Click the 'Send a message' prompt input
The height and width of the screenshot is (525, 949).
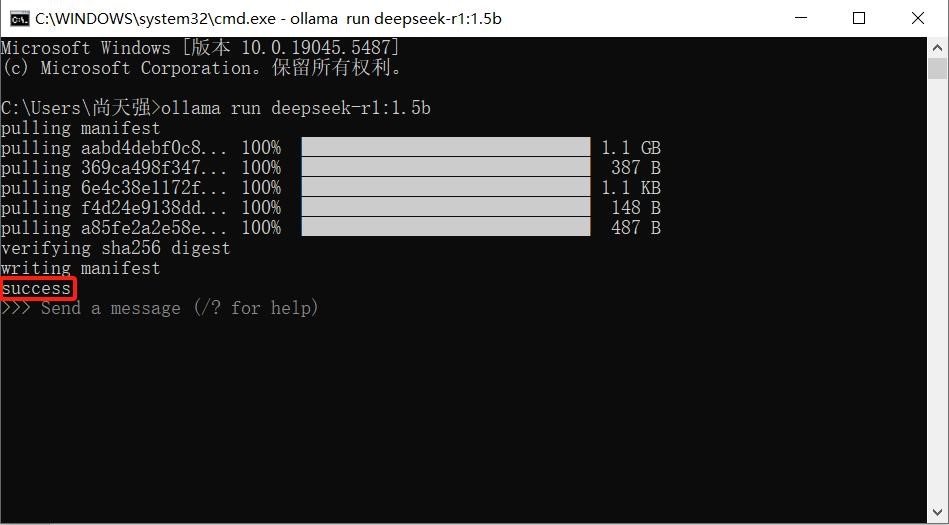coord(180,308)
